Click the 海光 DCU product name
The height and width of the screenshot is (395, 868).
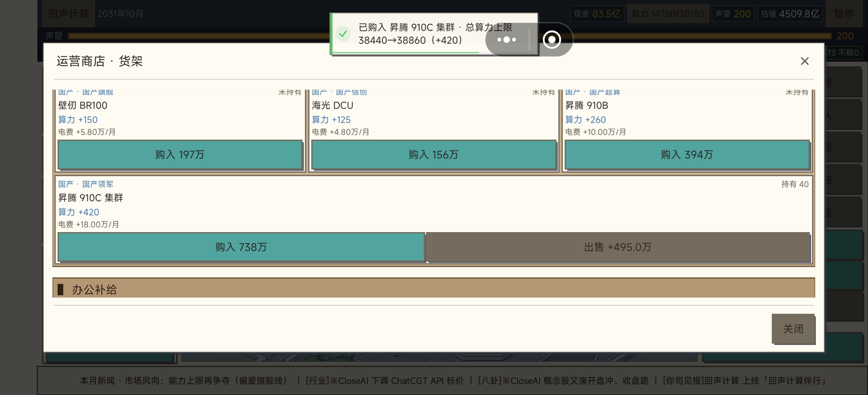(332, 105)
